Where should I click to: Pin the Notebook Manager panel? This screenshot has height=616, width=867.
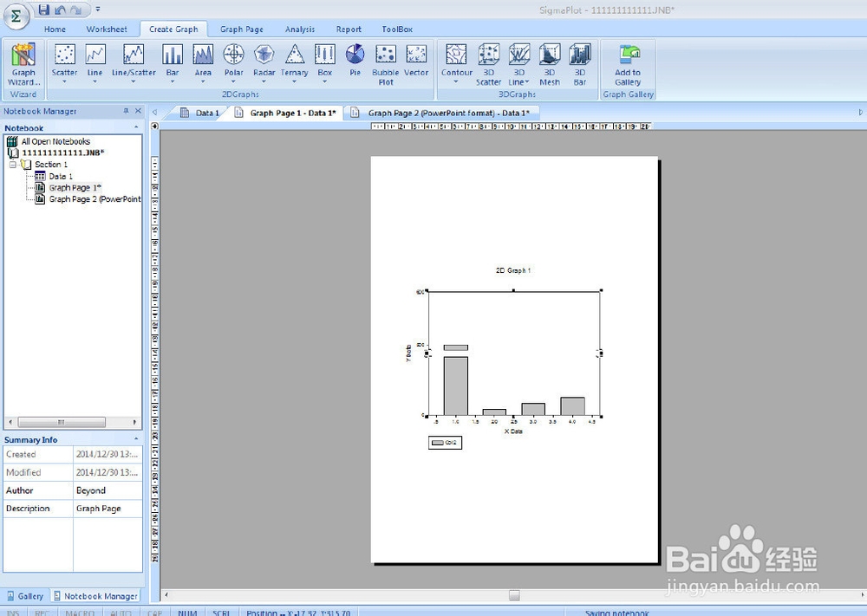(x=126, y=111)
